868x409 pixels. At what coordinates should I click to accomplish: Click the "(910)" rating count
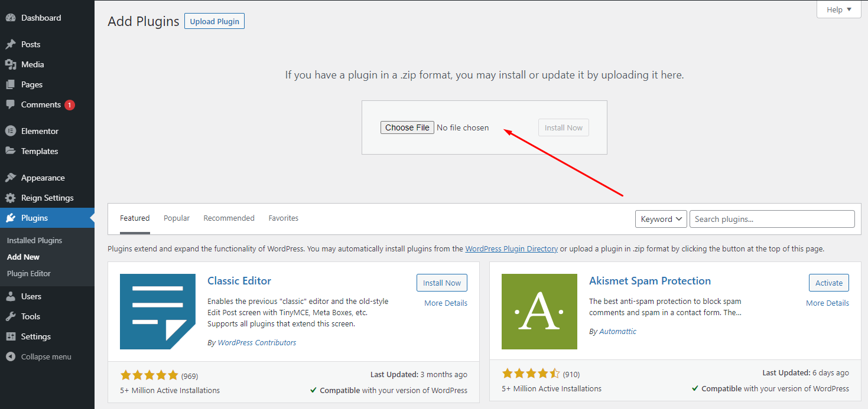click(x=571, y=374)
